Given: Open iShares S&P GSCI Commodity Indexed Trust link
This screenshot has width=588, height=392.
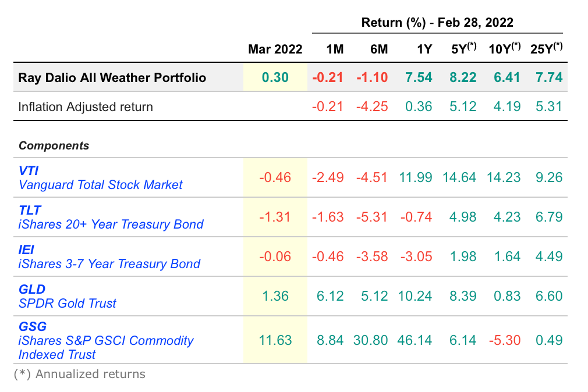Looking at the screenshot, I should click(x=106, y=347).
